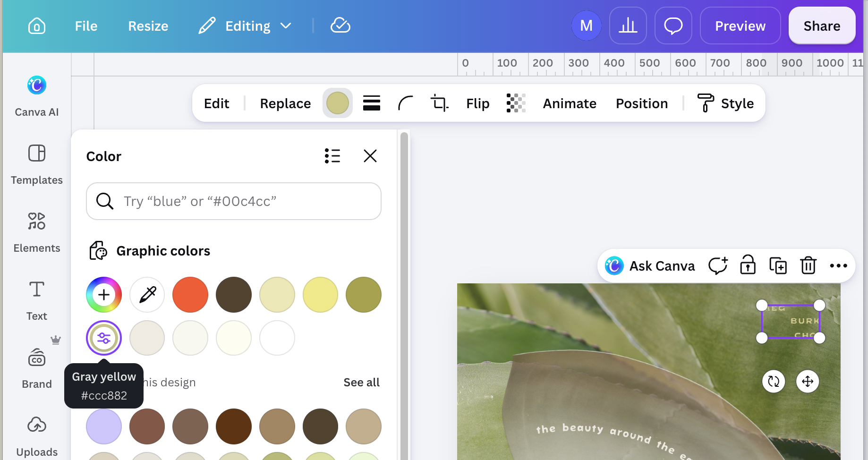868x460 pixels.
Task: Check the cloud save status icon
Action: pyautogui.click(x=340, y=26)
